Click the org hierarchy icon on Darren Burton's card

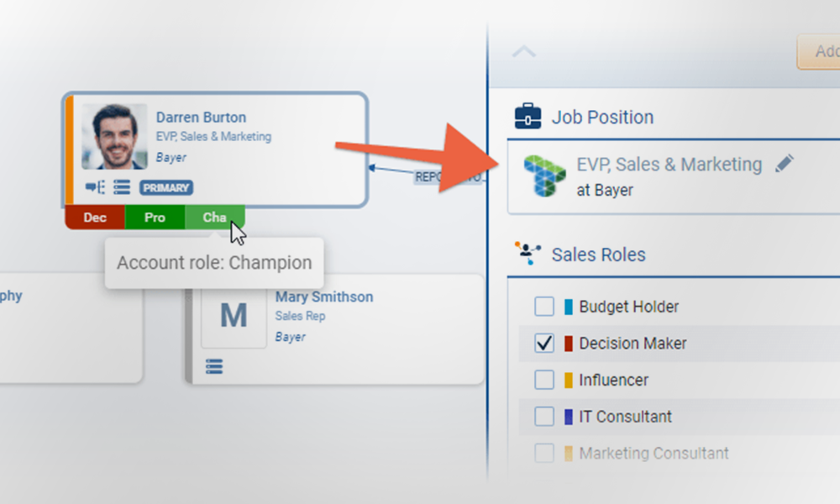(95, 187)
